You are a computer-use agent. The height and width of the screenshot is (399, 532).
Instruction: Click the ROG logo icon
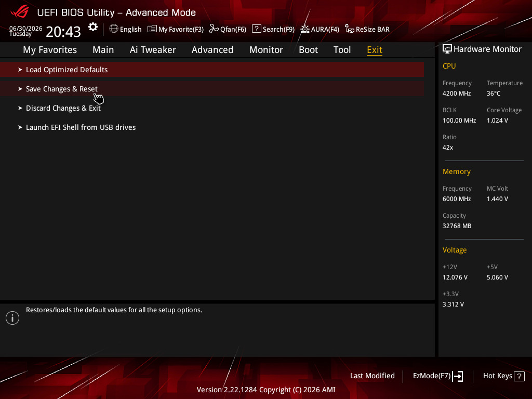click(20, 11)
